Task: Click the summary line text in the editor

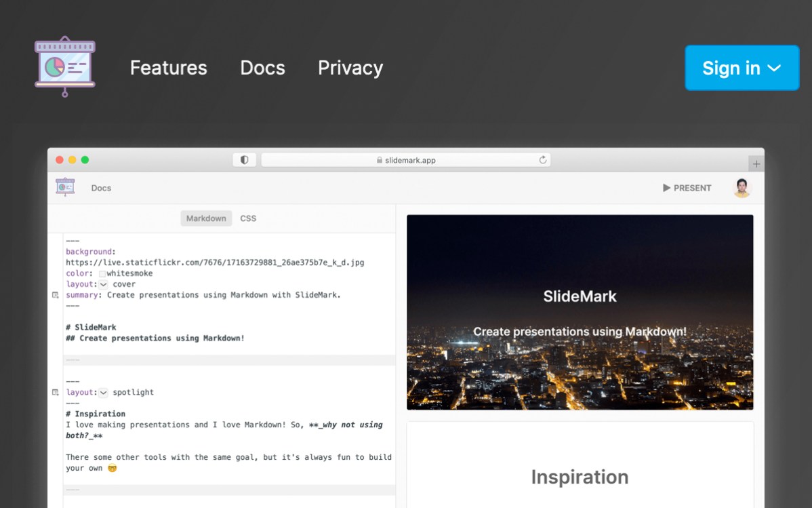Action: (x=203, y=295)
